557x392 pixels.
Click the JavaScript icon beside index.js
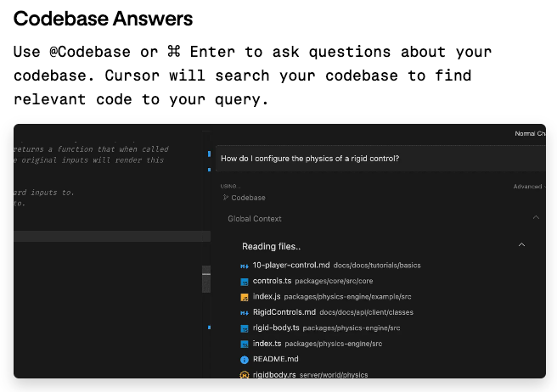click(245, 296)
